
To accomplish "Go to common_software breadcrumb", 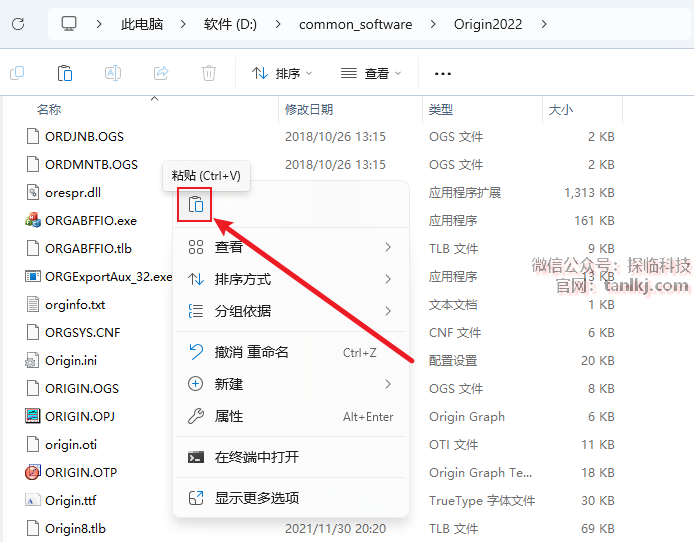I will (x=355, y=24).
